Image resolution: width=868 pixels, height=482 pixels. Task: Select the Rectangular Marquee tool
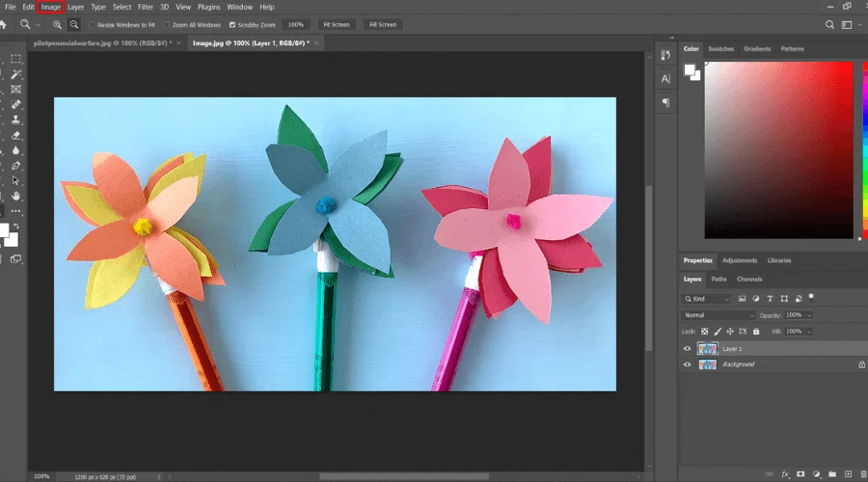16,59
